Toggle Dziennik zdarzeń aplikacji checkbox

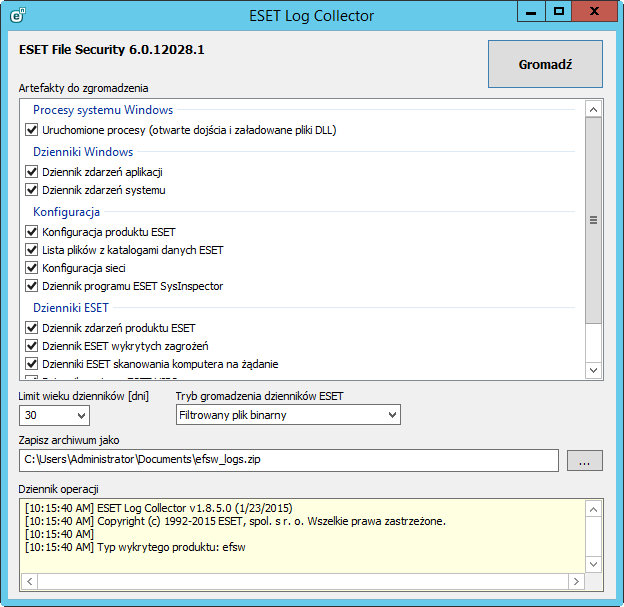(x=32, y=172)
